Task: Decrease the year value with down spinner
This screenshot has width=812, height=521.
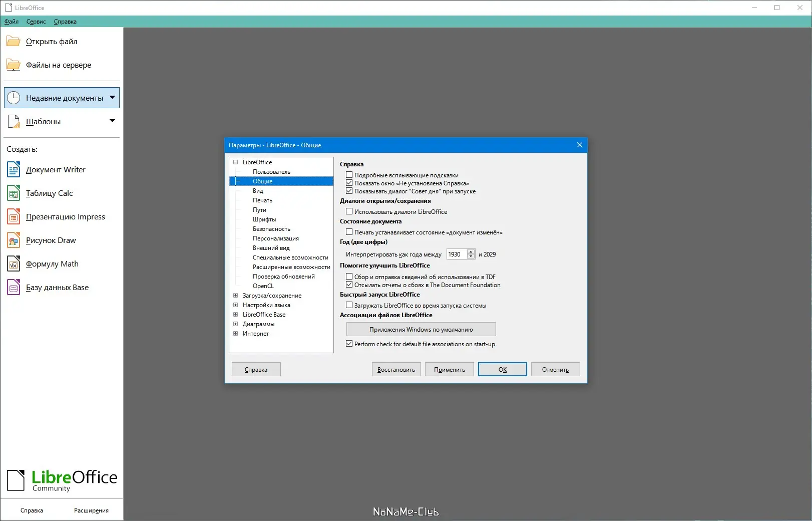Action: click(x=471, y=256)
